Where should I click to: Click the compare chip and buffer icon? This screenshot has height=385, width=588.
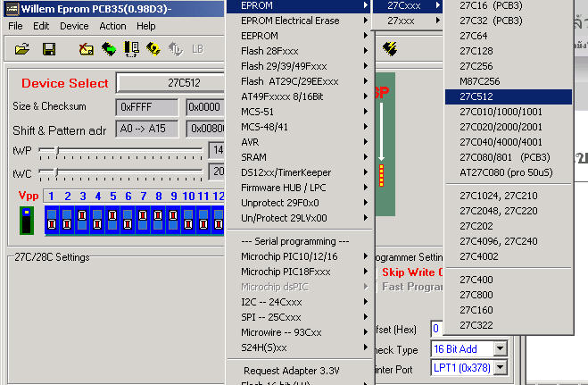coord(131,49)
